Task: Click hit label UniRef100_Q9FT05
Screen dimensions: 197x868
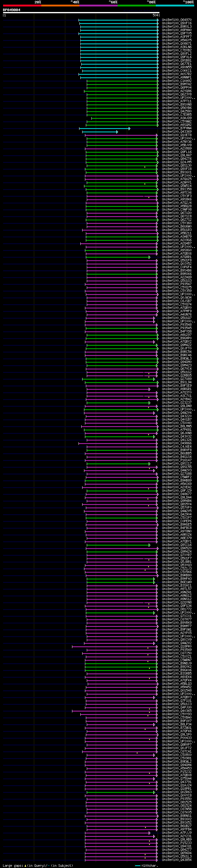Action: click(x=177, y=33)
